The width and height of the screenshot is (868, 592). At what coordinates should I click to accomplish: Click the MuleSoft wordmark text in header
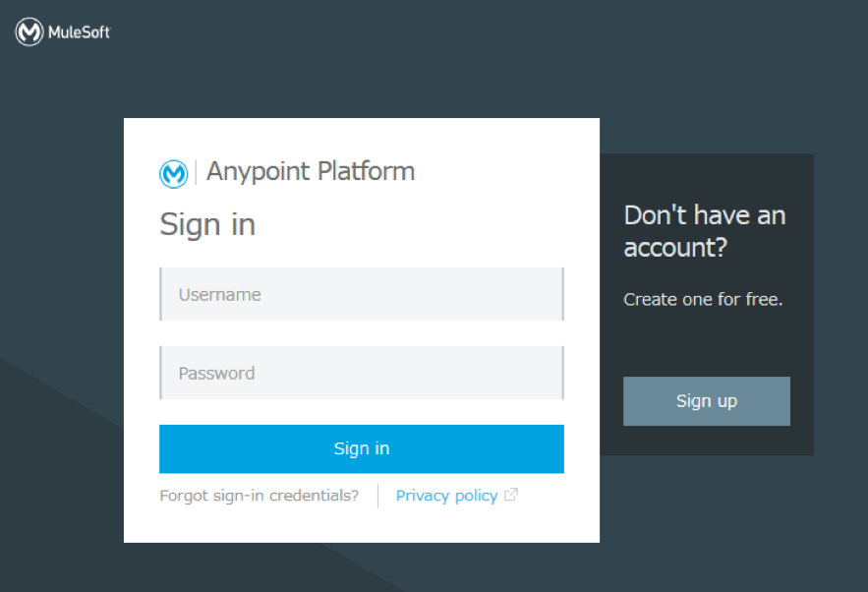[x=80, y=32]
